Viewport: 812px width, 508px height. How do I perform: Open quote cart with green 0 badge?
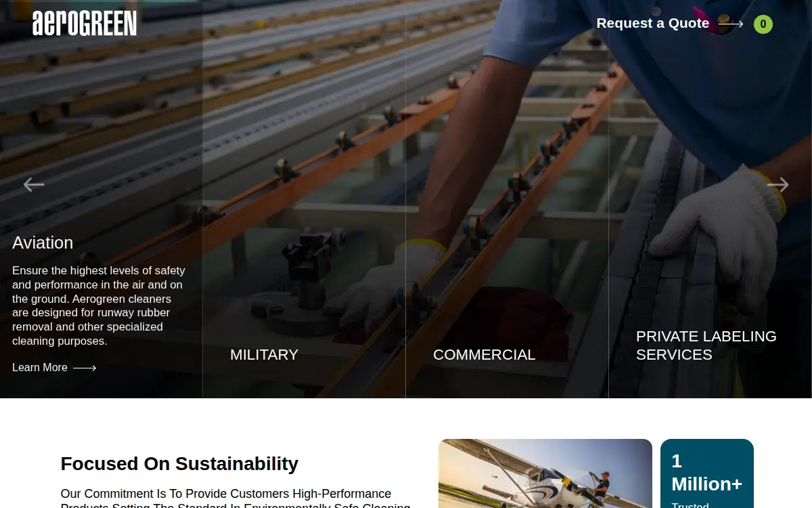click(x=763, y=24)
